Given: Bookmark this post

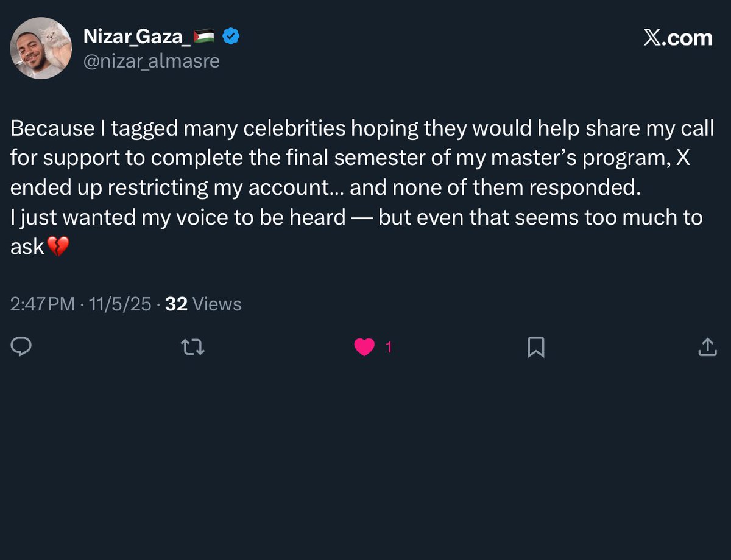Looking at the screenshot, I should pyautogui.click(x=535, y=348).
